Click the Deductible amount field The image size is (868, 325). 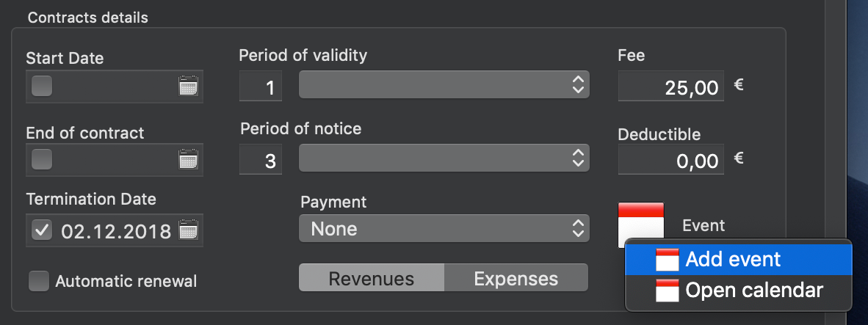(670, 159)
